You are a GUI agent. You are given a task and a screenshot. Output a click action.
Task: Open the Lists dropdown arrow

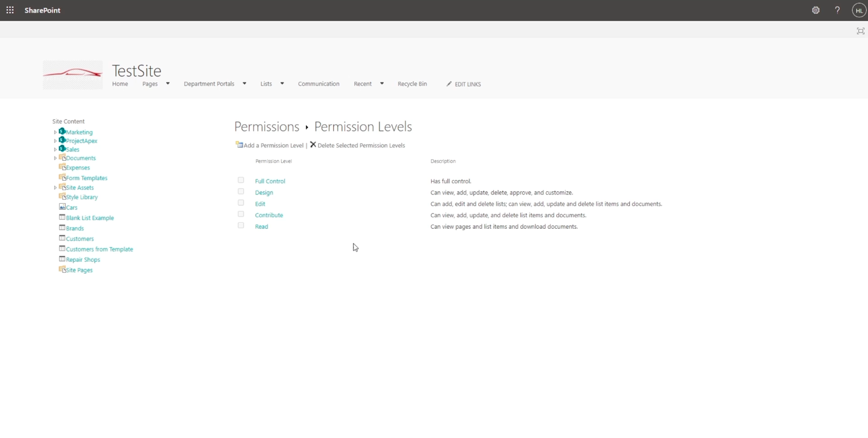pyautogui.click(x=282, y=83)
